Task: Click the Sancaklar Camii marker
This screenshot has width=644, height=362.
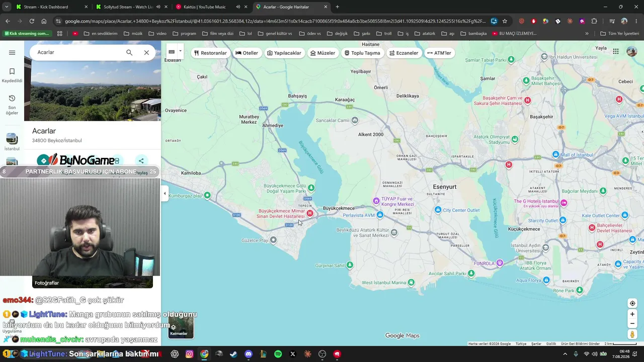Action: click(355, 120)
